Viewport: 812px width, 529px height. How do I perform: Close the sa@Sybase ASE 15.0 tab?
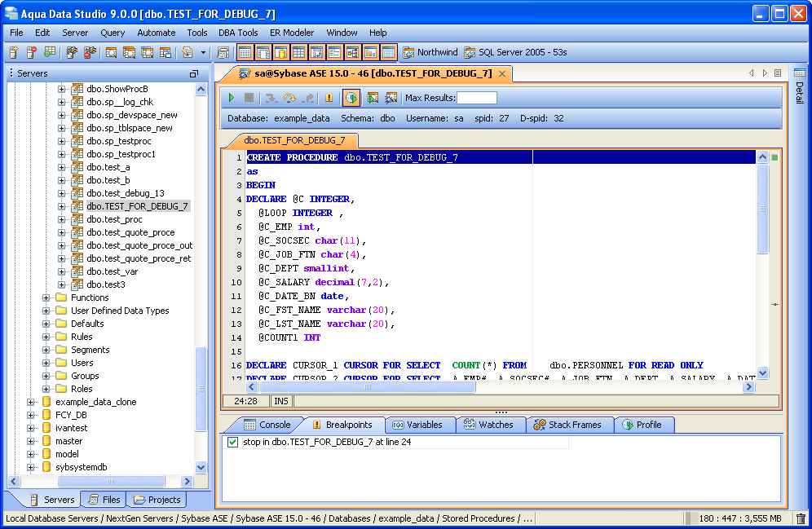click(x=502, y=73)
